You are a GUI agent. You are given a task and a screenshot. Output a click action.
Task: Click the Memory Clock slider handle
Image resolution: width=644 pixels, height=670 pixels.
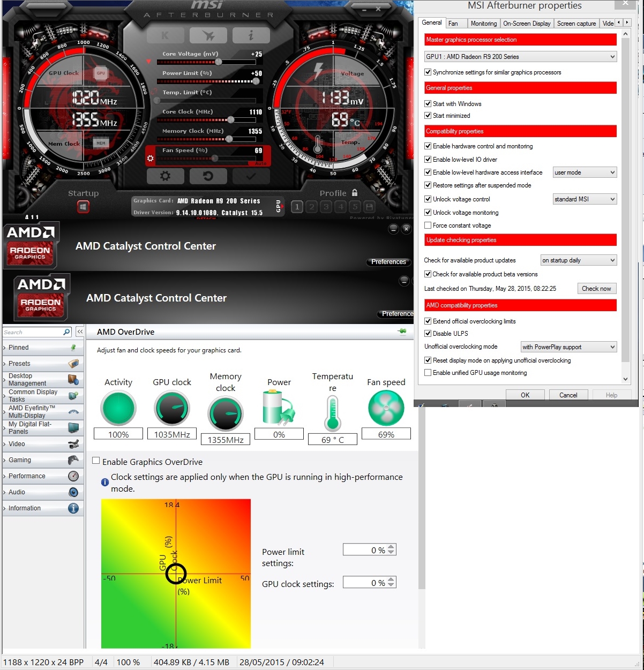pos(229,139)
